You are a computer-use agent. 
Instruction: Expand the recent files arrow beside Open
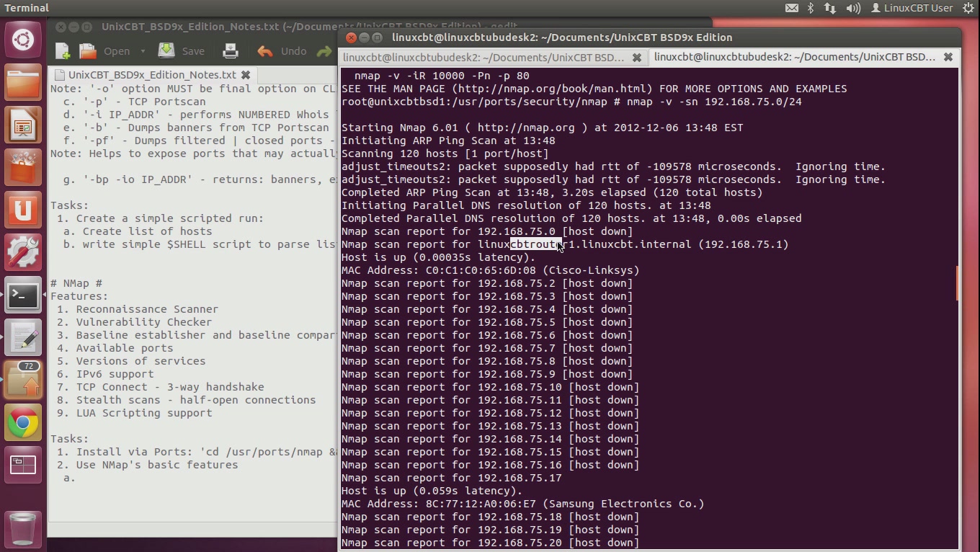tap(143, 51)
